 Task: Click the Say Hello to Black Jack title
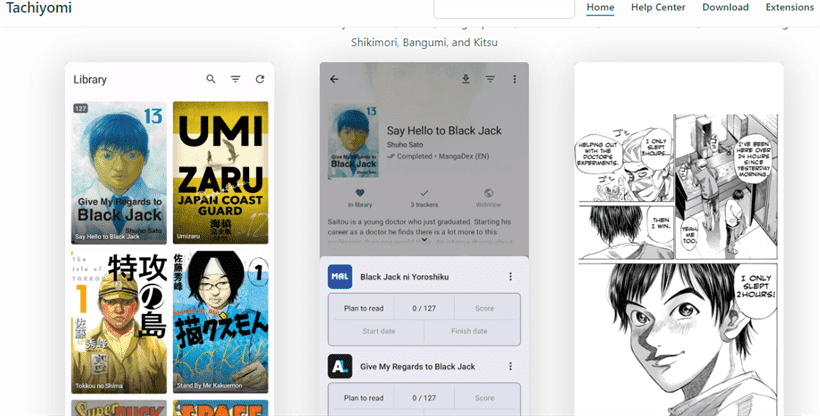(444, 131)
